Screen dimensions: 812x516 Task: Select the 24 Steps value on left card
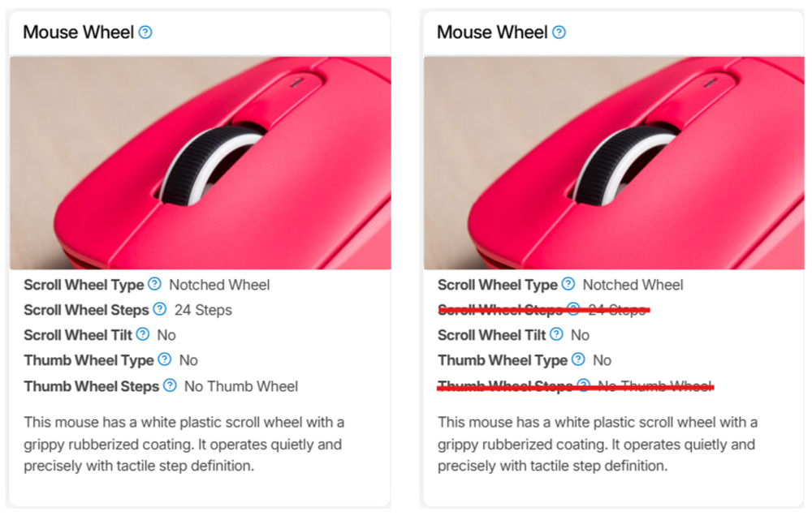pyautogui.click(x=203, y=310)
